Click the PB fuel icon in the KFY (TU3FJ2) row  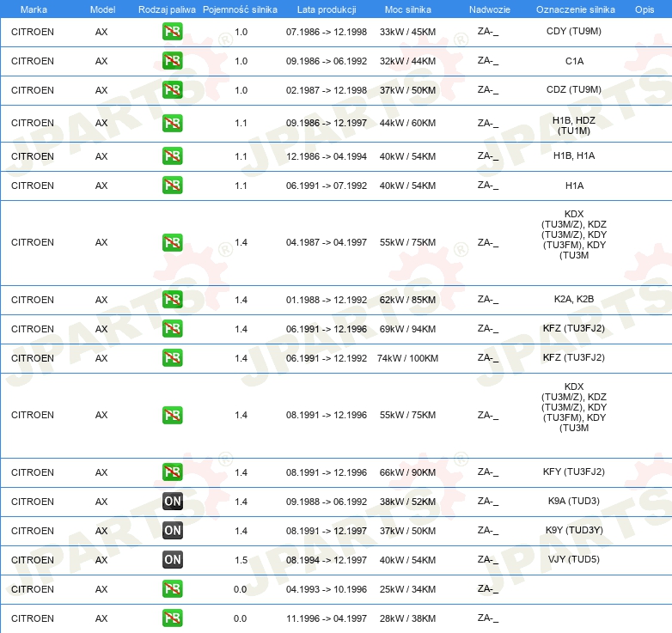click(x=172, y=472)
